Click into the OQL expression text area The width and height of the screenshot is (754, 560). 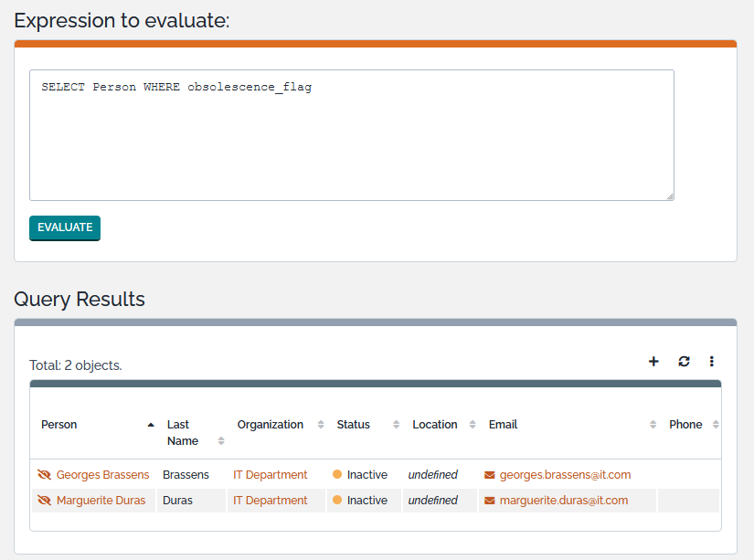(352, 135)
